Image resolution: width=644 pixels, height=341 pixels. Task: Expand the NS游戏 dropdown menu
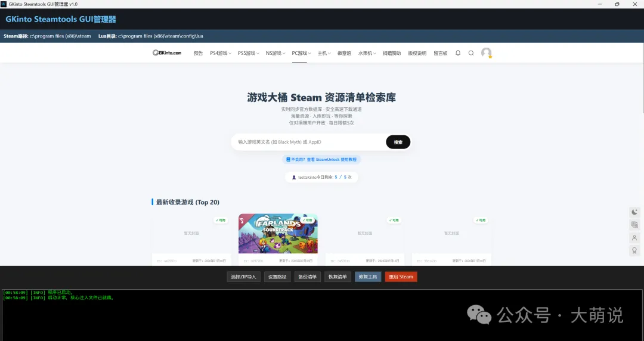coord(275,54)
